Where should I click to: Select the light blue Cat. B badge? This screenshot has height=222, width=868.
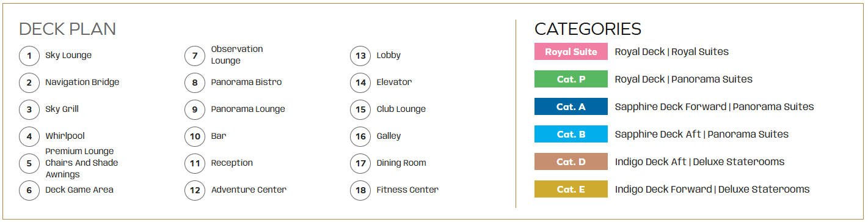click(571, 134)
